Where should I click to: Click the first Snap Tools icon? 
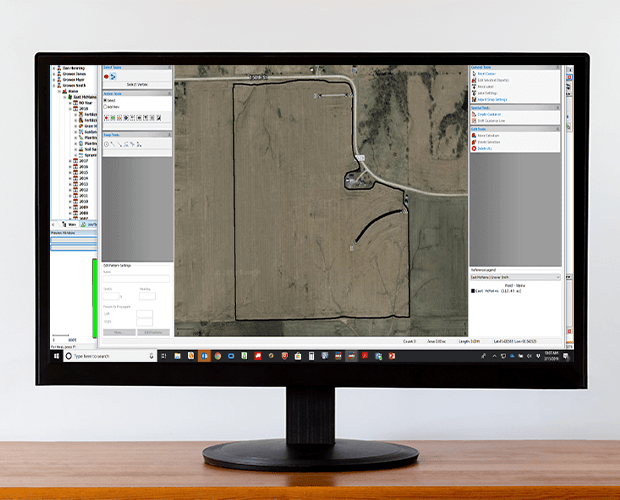coord(107,145)
